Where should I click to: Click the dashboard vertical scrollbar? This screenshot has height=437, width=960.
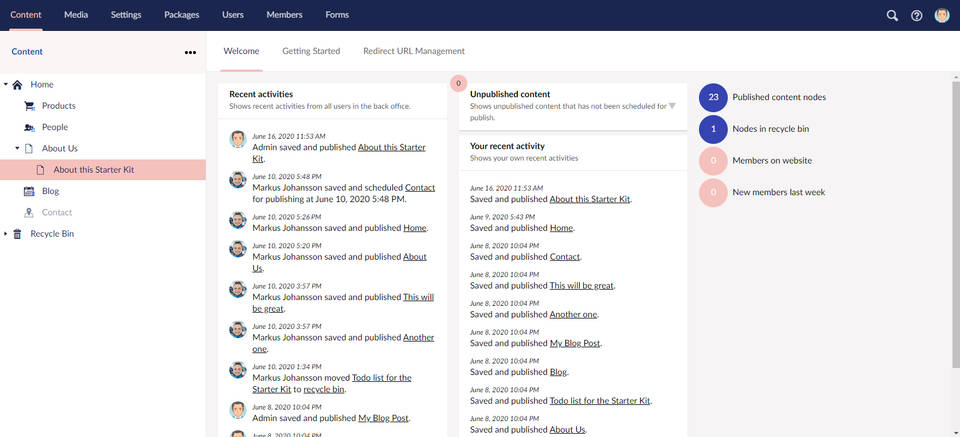click(x=956, y=224)
